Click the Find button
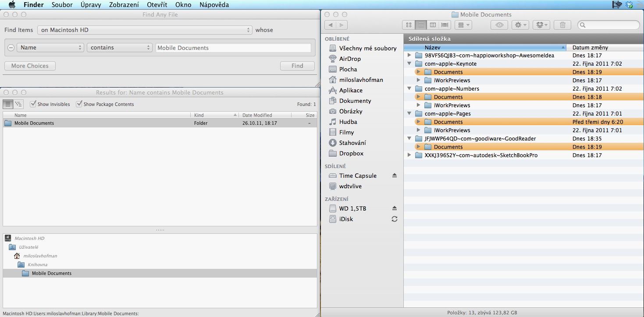 pos(297,66)
